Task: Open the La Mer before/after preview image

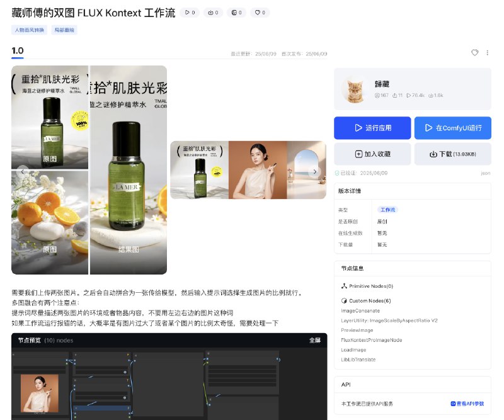Action: tap(89, 170)
